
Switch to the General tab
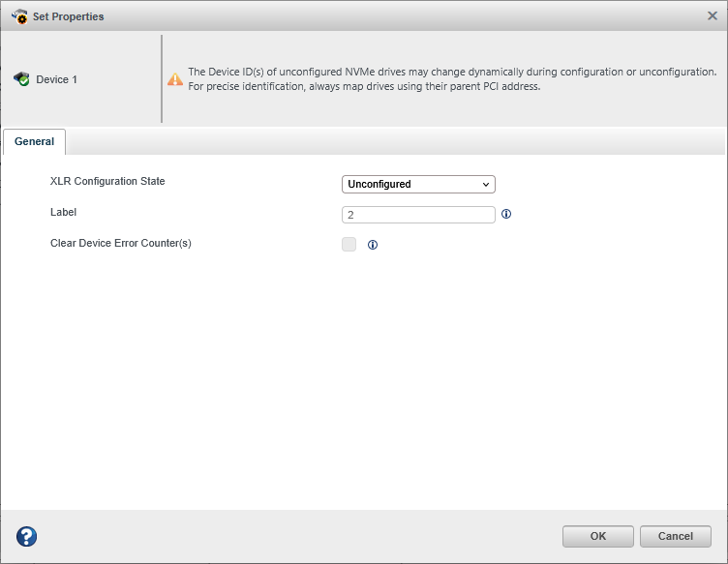tap(35, 141)
